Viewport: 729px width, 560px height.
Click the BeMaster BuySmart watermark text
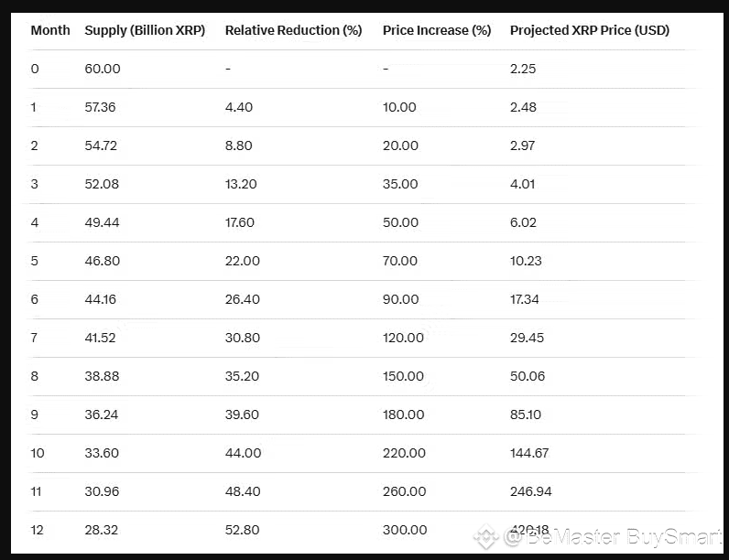613,537
